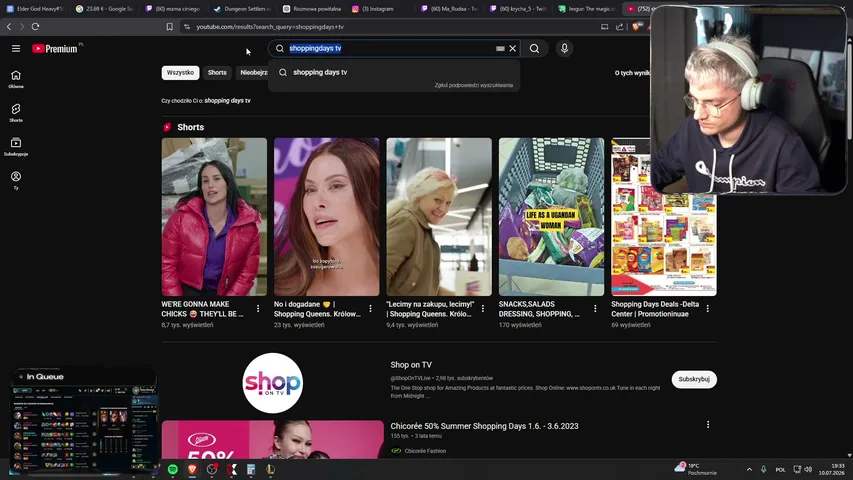Subscribe to Shop on TV with Subskrybuj
The image size is (853, 480).
point(694,379)
